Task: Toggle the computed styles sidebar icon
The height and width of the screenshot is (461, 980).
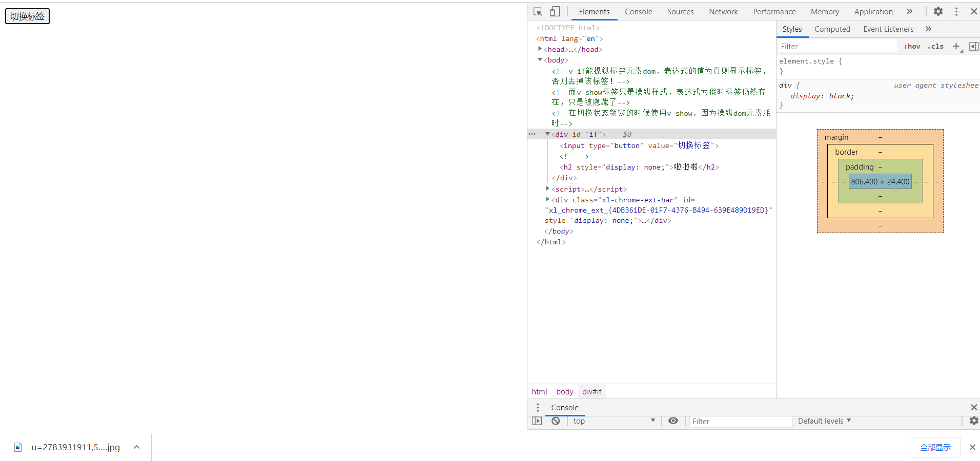Action: pyautogui.click(x=973, y=46)
